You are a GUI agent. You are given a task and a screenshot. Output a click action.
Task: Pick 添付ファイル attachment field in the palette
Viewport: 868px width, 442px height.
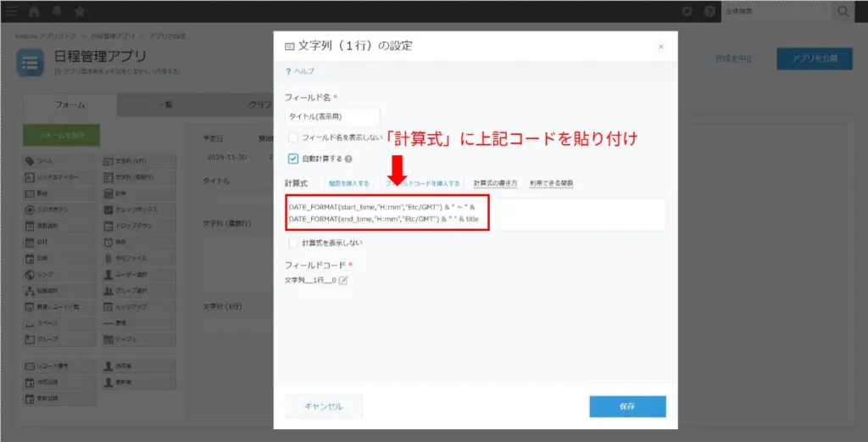(x=139, y=258)
